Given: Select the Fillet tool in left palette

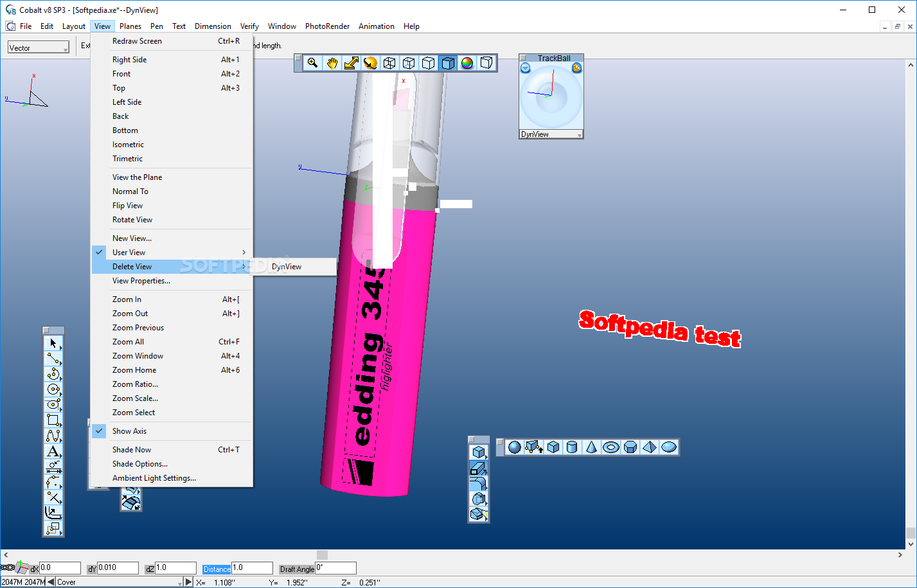Looking at the screenshot, I should point(53,482).
